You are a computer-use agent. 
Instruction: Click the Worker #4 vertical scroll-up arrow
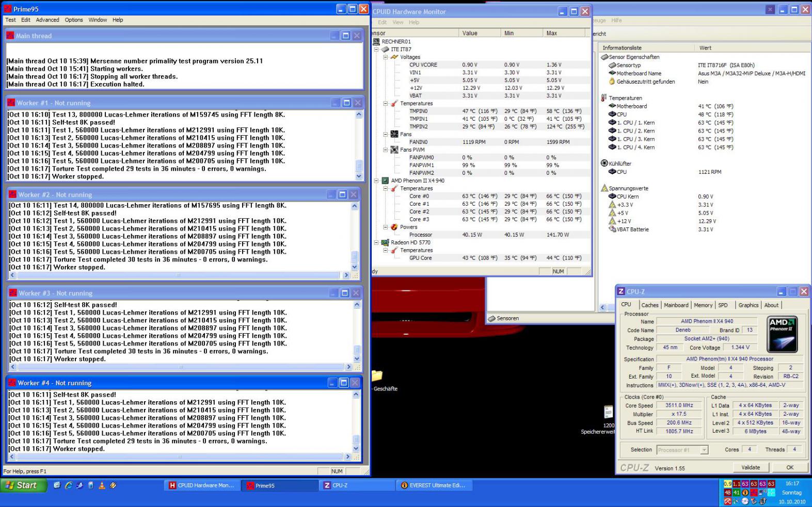(356, 395)
